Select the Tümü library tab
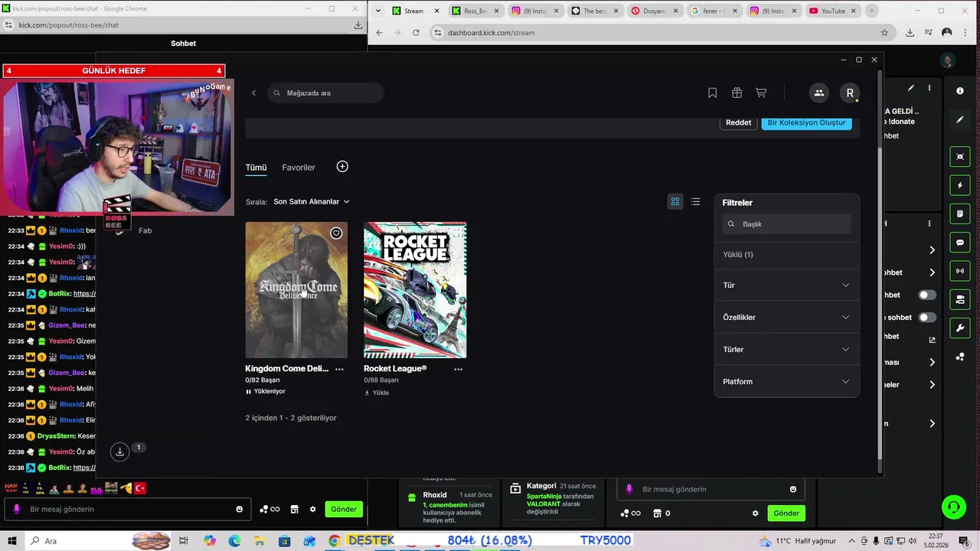Screen dimensions: 980x551 click(x=256, y=168)
